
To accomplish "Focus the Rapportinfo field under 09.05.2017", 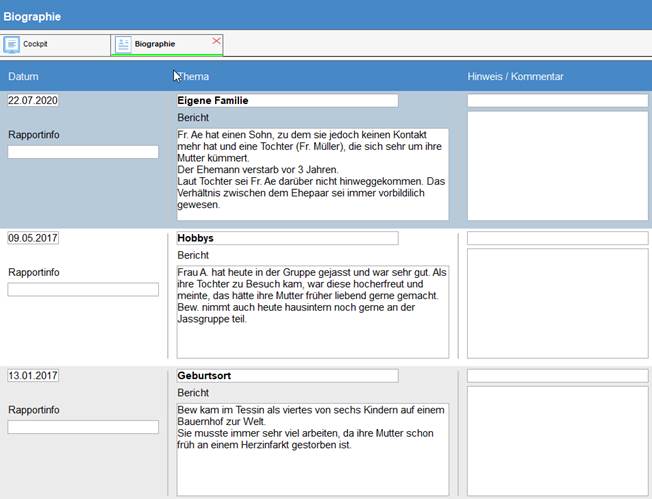I will [83, 290].
